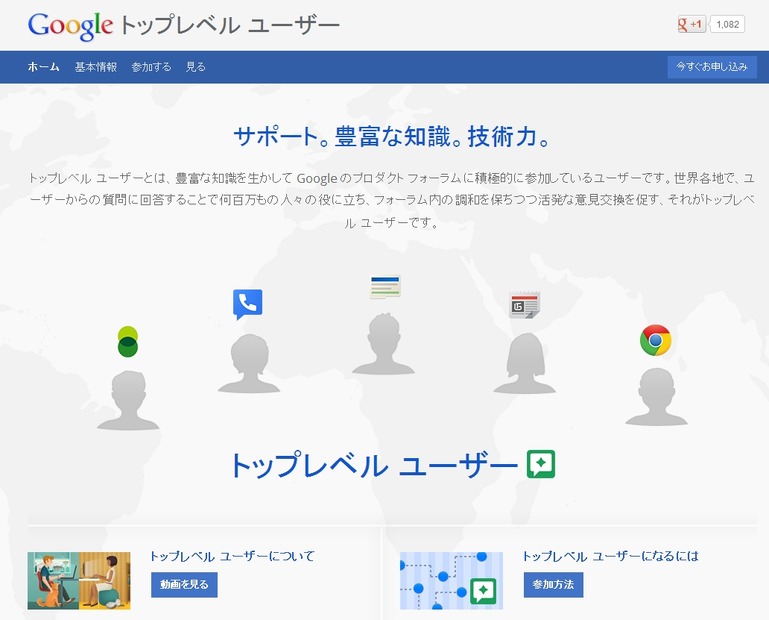Viewport: 769px width, 620px height.
Task: Open the 参加する navigation tab
Action: click(151, 67)
